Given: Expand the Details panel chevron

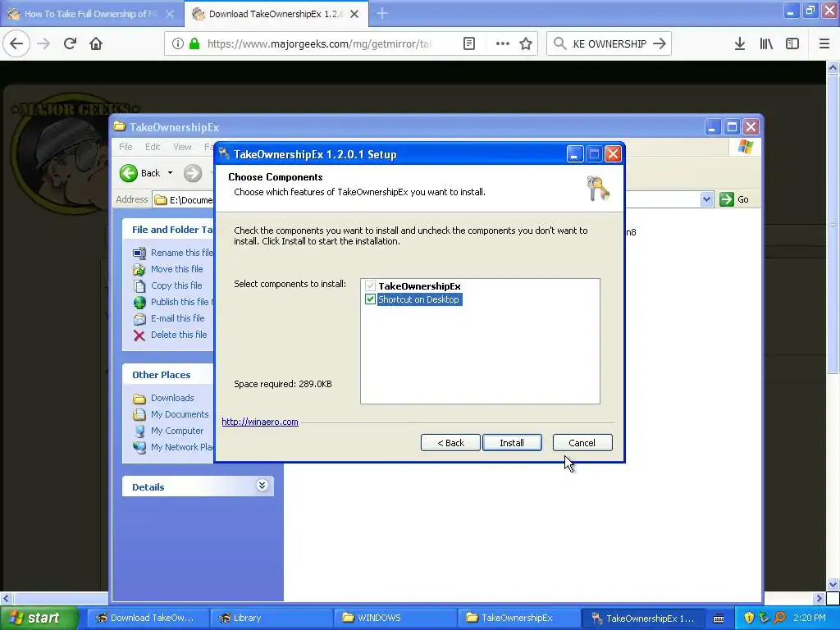Looking at the screenshot, I should [262, 486].
